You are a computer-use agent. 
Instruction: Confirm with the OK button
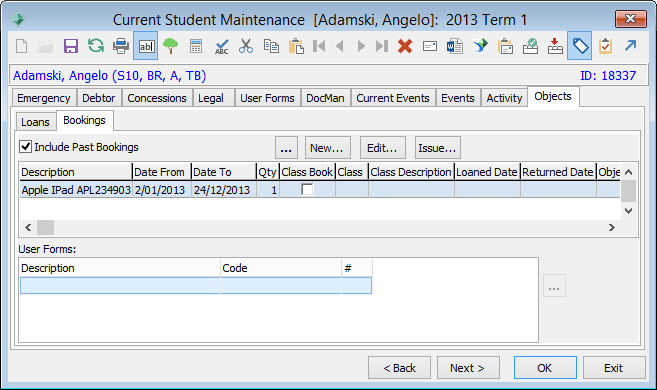click(545, 368)
